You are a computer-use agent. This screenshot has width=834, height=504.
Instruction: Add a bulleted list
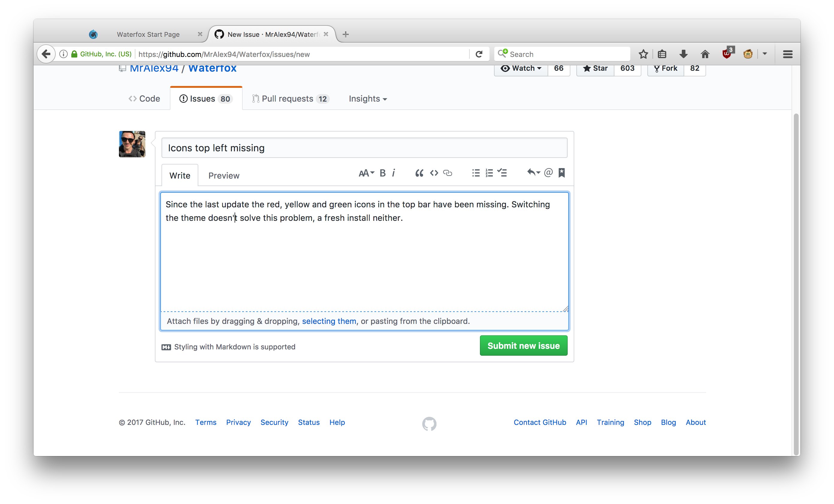pyautogui.click(x=476, y=173)
